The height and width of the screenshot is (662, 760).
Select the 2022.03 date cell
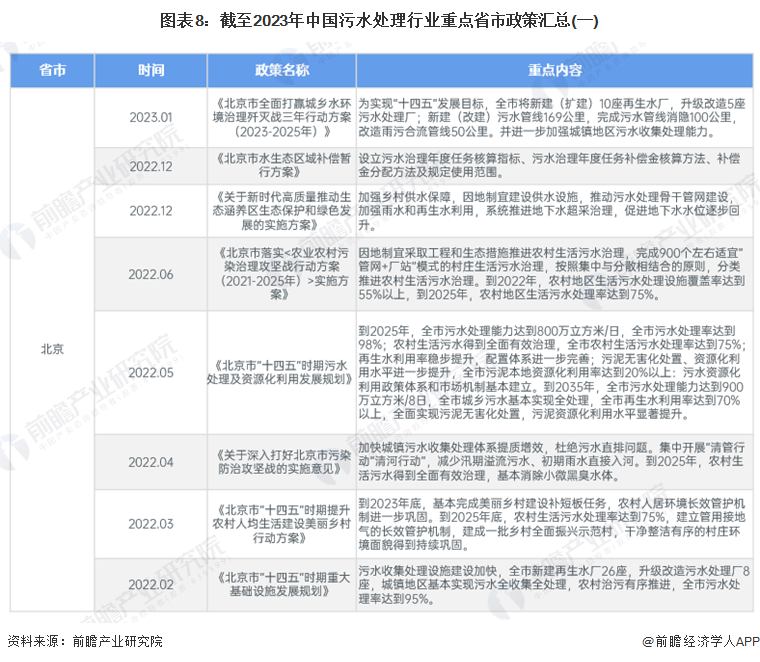click(152, 525)
